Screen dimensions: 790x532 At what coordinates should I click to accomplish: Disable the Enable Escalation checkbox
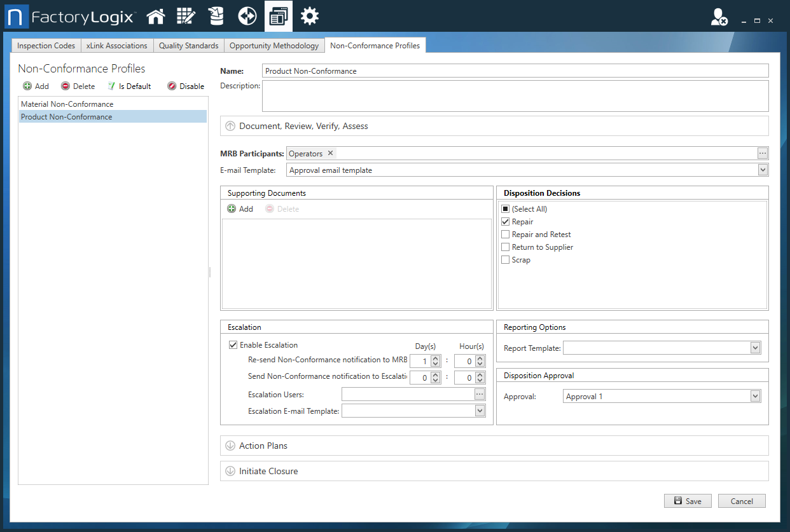pyautogui.click(x=233, y=344)
